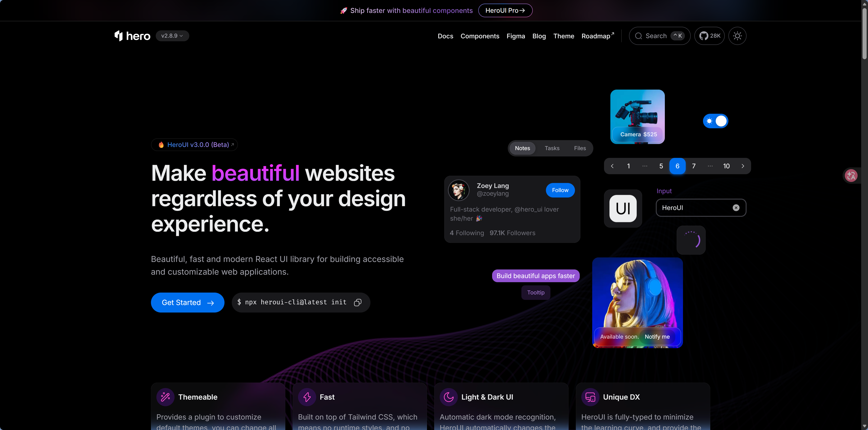Image resolution: width=868 pixels, height=430 pixels.
Task: Copy the npx install command
Action: pos(358,302)
